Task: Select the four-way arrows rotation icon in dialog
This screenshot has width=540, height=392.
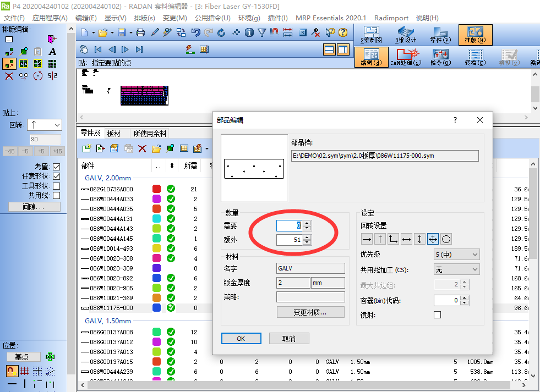Action: coord(433,239)
